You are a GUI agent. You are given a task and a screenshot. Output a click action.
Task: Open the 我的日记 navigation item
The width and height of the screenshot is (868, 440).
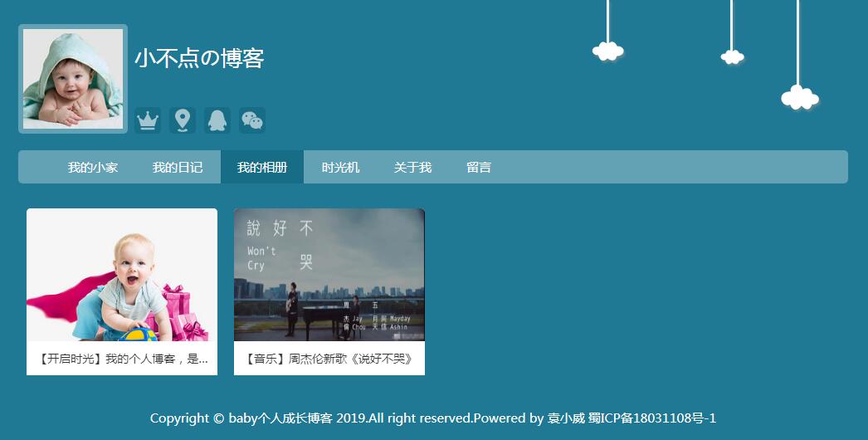click(178, 167)
